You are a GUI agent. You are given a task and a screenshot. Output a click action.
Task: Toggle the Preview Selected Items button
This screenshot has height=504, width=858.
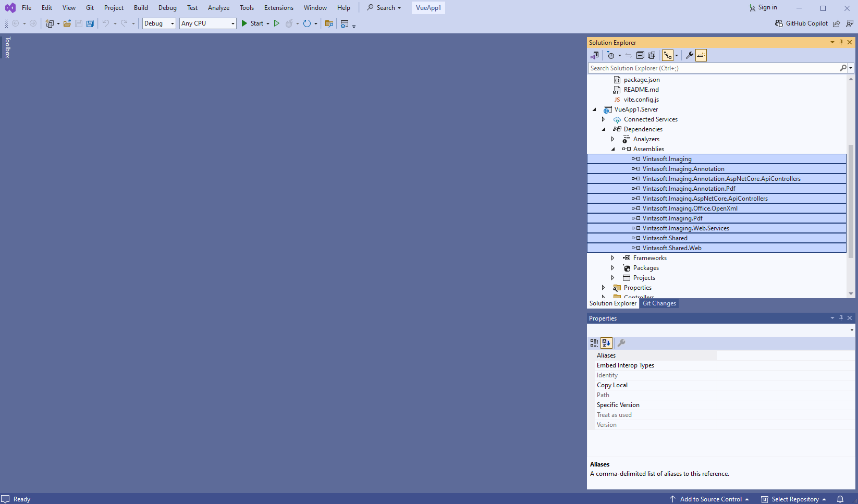701,55
